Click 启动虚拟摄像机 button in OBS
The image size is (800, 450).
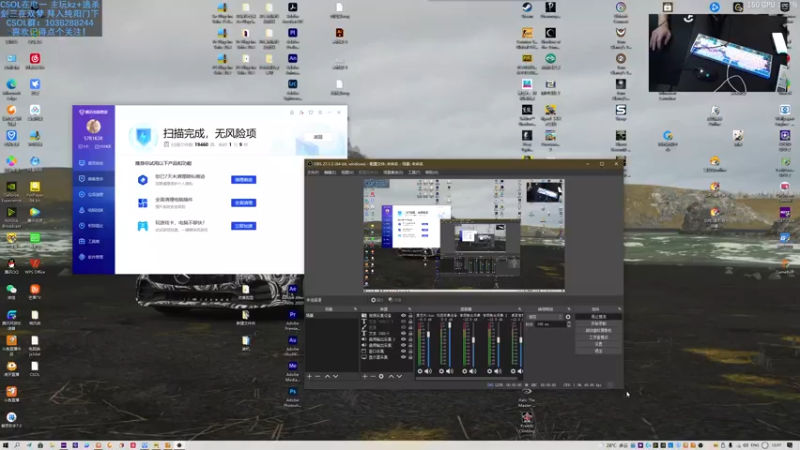(598, 330)
